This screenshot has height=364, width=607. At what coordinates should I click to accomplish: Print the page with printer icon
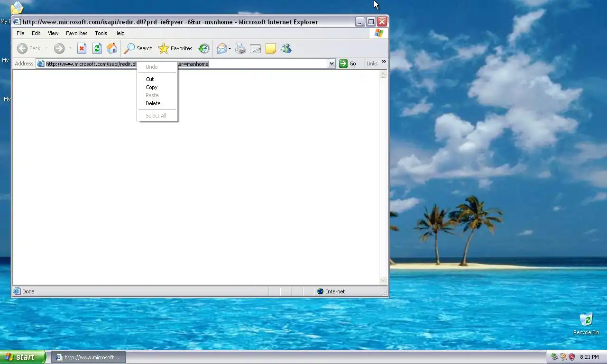240,48
